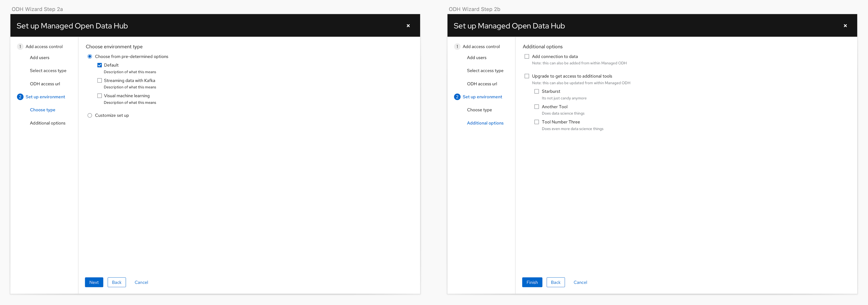The image size is (868, 305).
Task: Tick the 'Tool Number Three' checkbox
Action: pyautogui.click(x=536, y=122)
